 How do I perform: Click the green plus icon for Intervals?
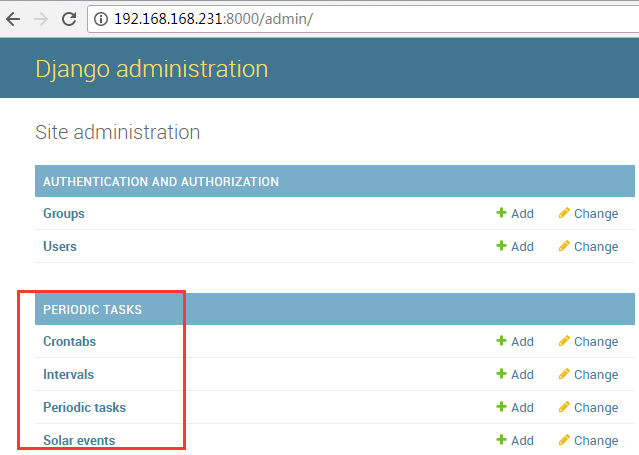501,374
